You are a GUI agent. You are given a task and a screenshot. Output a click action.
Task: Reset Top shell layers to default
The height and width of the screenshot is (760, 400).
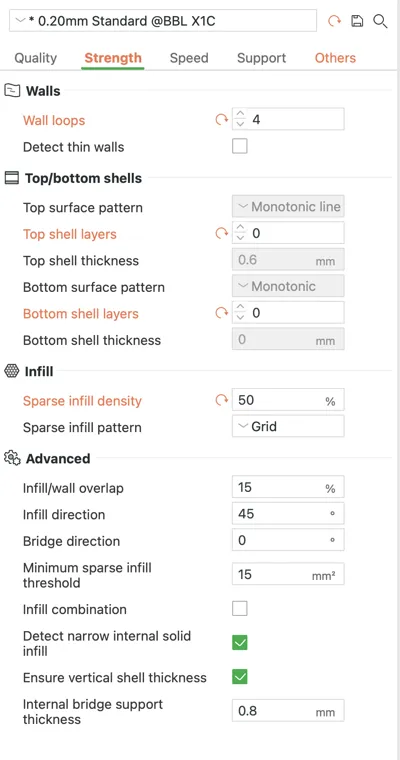222,234
